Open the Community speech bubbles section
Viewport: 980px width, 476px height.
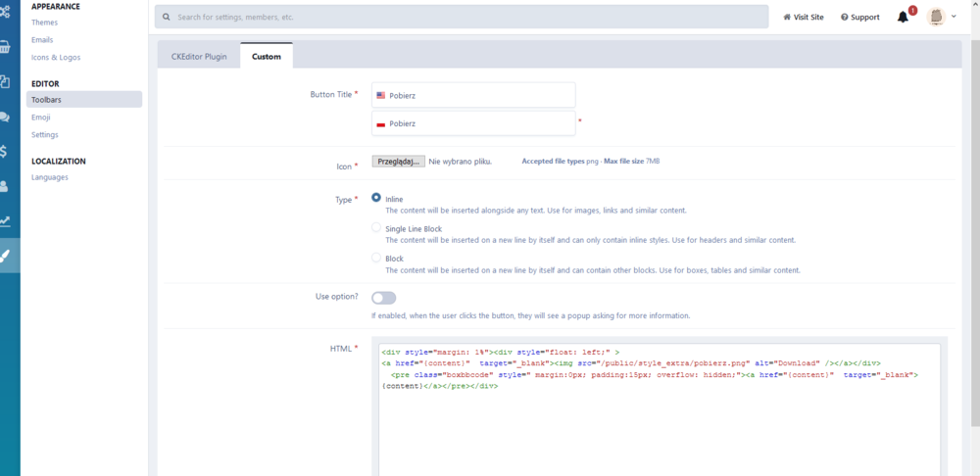(5, 117)
